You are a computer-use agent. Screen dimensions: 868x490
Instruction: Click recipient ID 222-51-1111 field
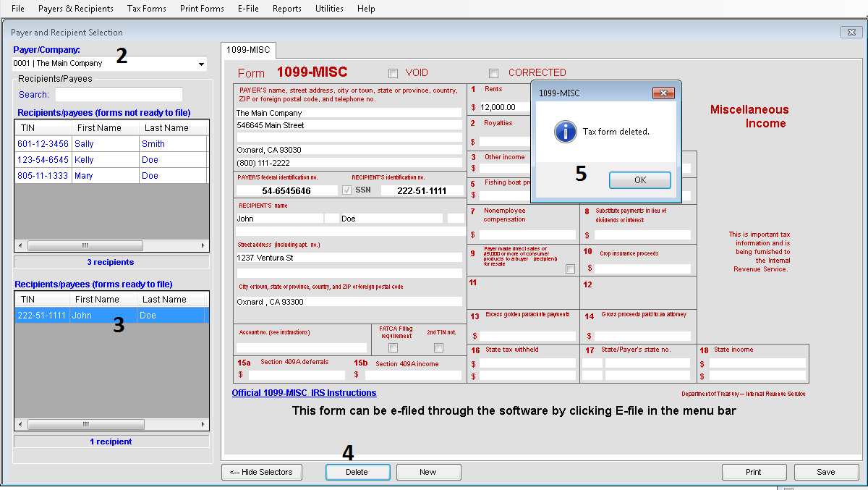(x=422, y=190)
